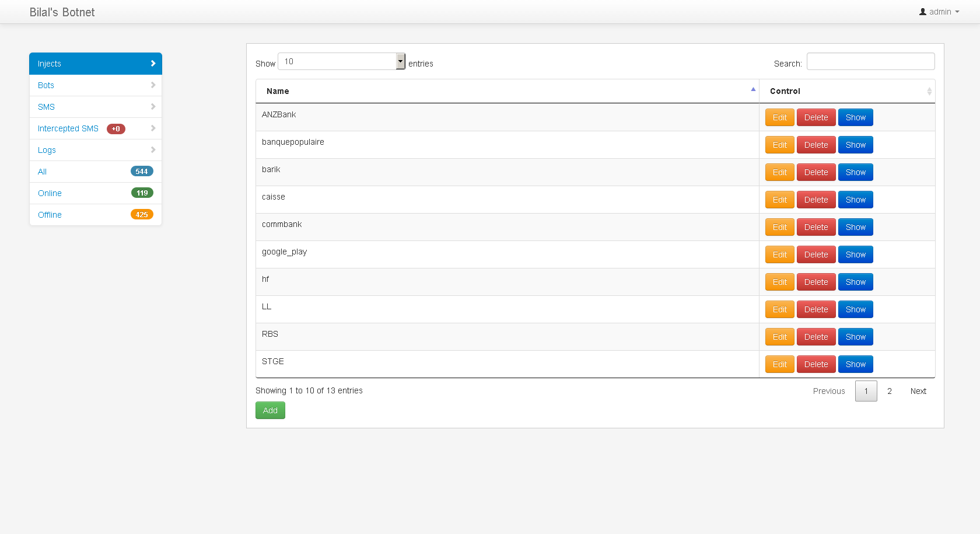Click the 544 badge beside All
The width and height of the screenshot is (980, 534).
pyautogui.click(x=142, y=172)
